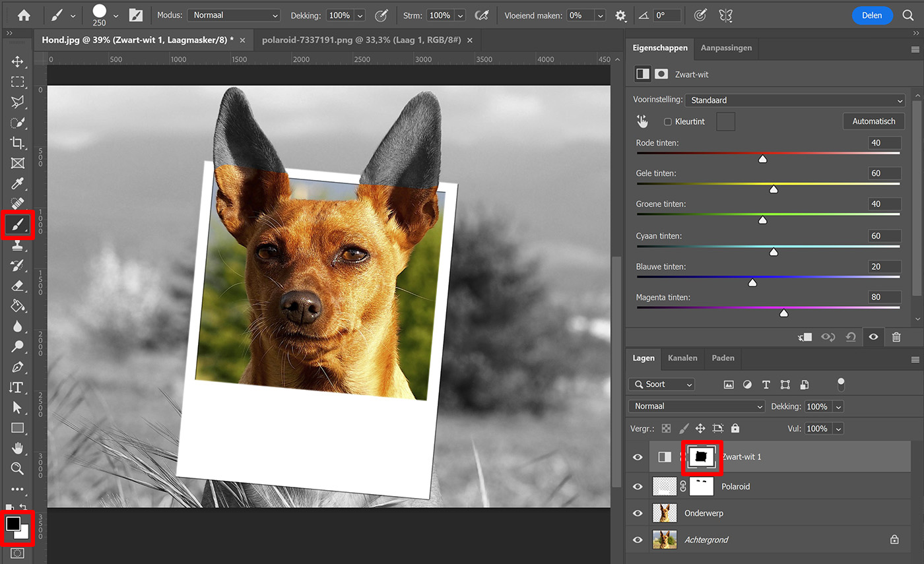This screenshot has width=924, height=564.
Task: Open the brush Modus dropdown
Action: point(234,15)
